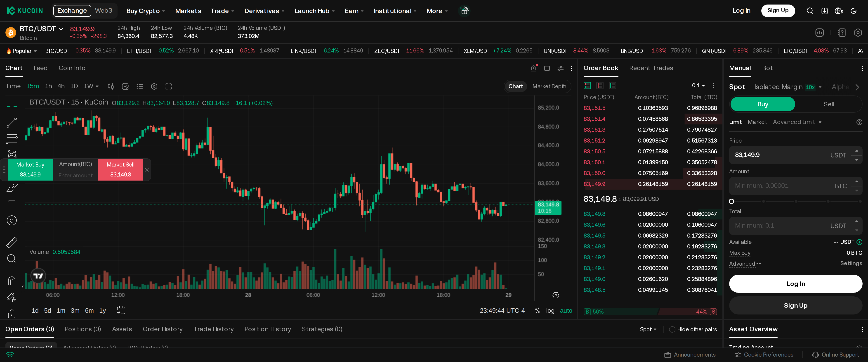
Task: Open Cookie Preferences link
Action: tap(764, 355)
